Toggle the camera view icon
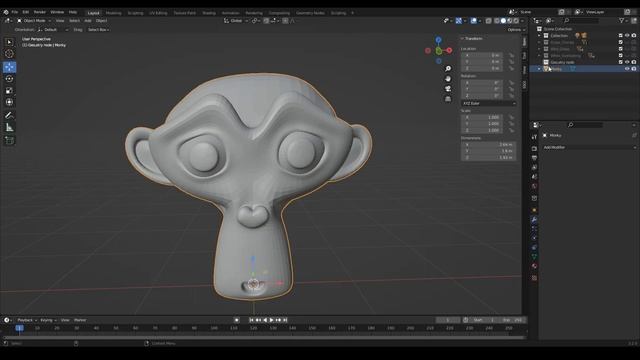640x360 pixels. (448, 89)
